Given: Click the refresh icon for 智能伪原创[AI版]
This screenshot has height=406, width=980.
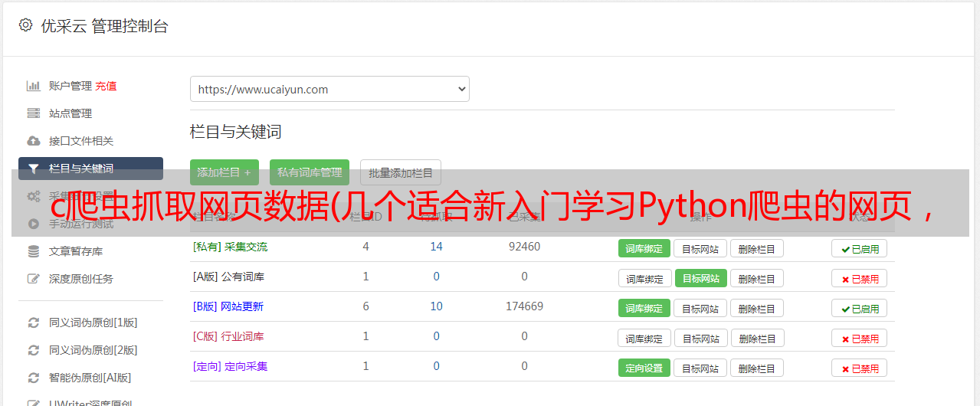Looking at the screenshot, I should pyautogui.click(x=34, y=378).
